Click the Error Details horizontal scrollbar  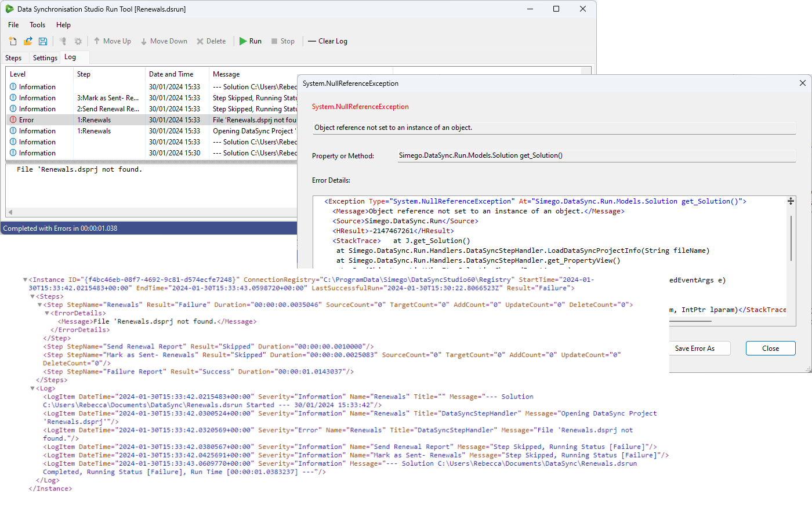[690, 321]
